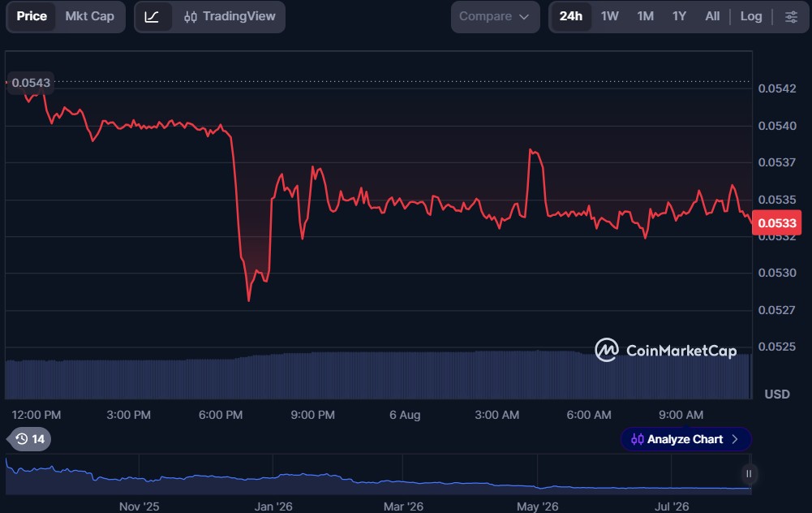Click the 0.0530 price axis label
Image resolution: width=812 pixels, height=513 pixels.
[x=777, y=273]
